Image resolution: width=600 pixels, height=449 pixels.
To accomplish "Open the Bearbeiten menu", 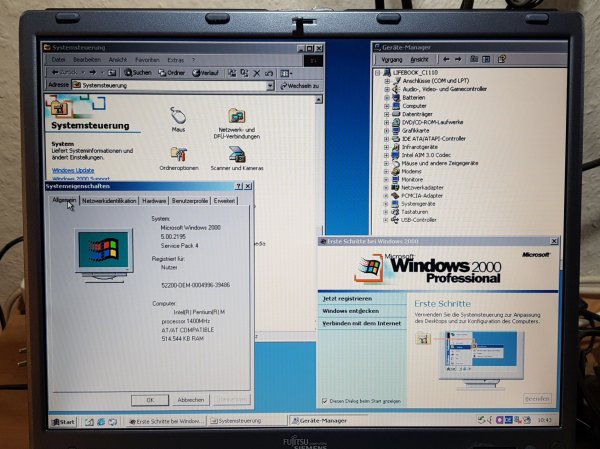I will (x=87, y=60).
